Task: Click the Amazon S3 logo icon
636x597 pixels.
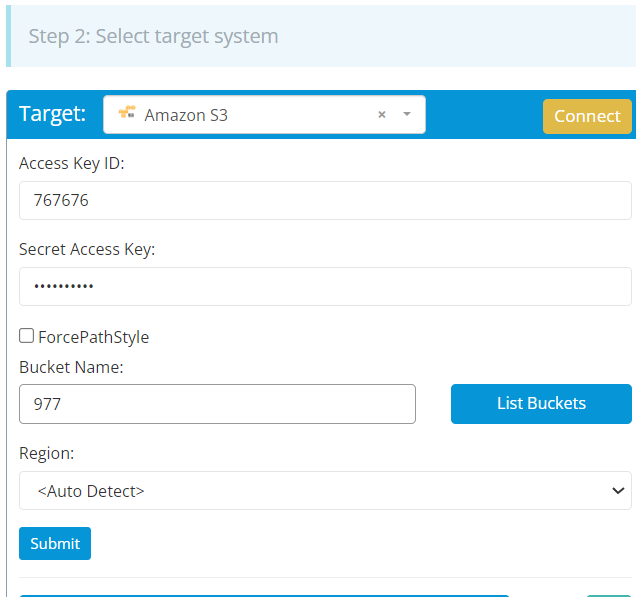Action: [127, 112]
